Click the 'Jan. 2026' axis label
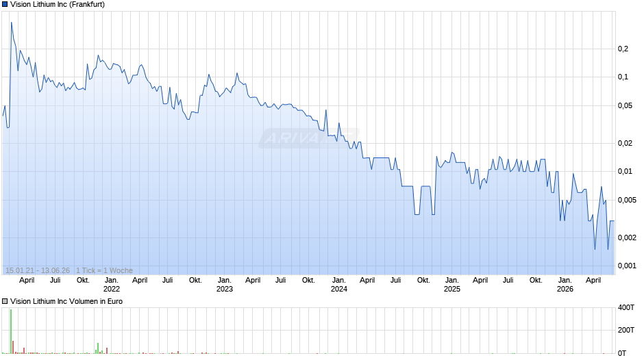The image size is (644, 360). click(565, 285)
